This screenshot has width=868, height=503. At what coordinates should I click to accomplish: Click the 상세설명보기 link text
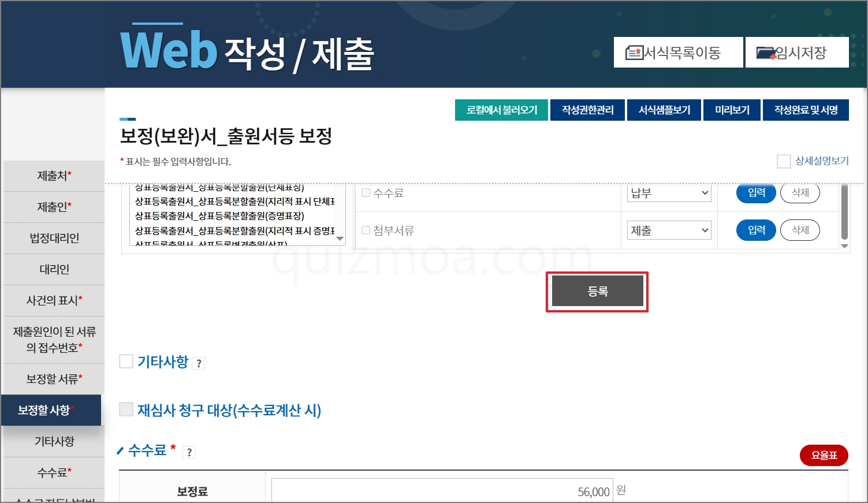(x=822, y=161)
